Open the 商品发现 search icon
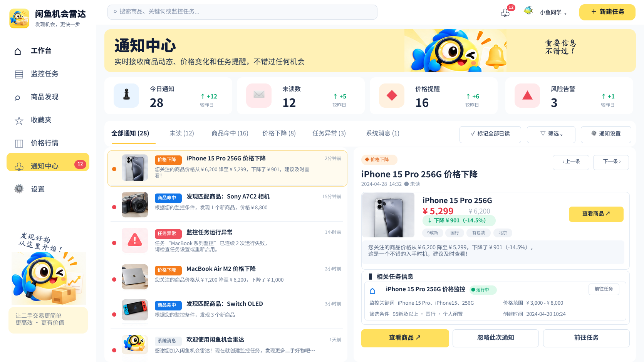 click(x=17, y=98)
